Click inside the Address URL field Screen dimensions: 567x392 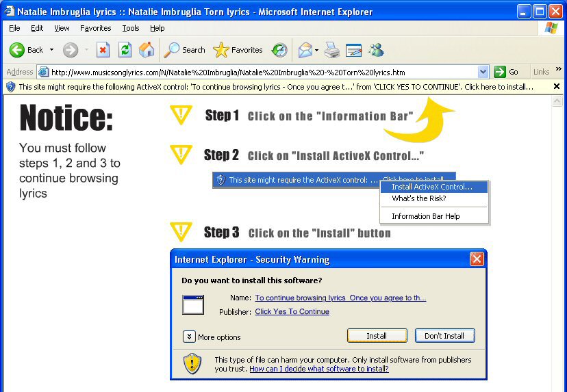click(x=260, y=72)
